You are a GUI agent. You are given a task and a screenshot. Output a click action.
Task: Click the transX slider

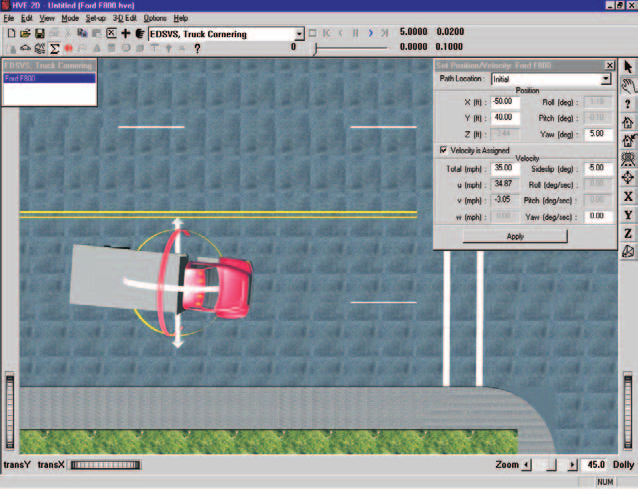[106, 465]
